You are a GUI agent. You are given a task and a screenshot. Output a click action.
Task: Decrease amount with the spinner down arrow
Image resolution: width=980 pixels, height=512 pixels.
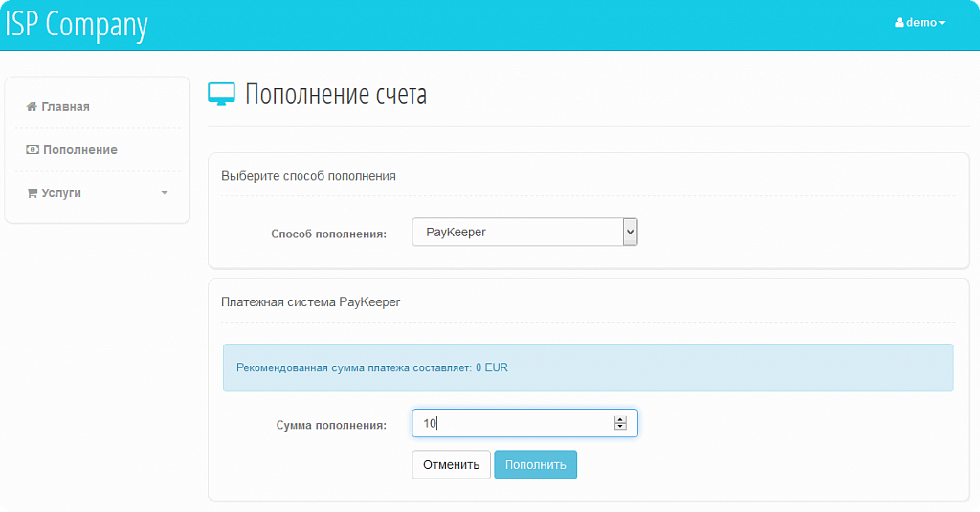tap(620, 427)
